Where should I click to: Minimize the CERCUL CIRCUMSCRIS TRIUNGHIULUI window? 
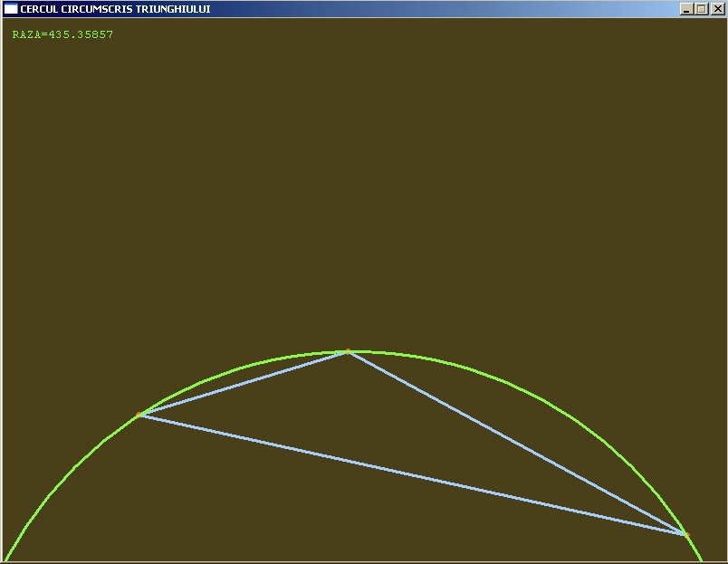[686, 9]
